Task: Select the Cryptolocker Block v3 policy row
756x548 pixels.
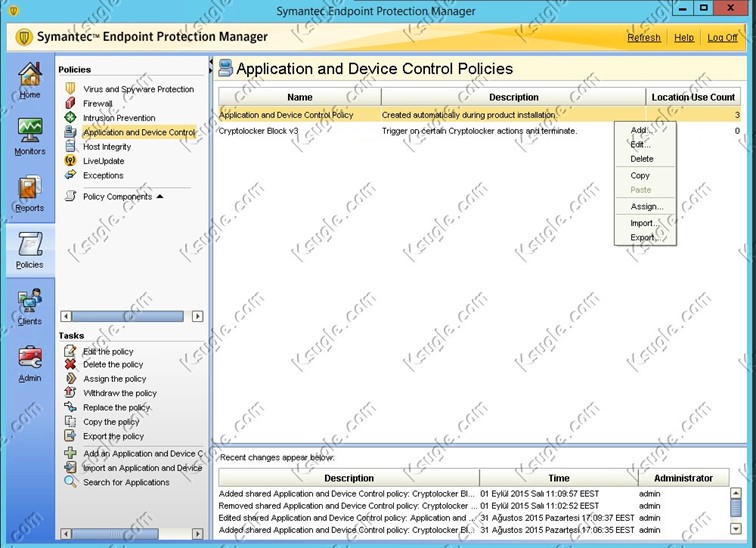Action: [479, 131]
